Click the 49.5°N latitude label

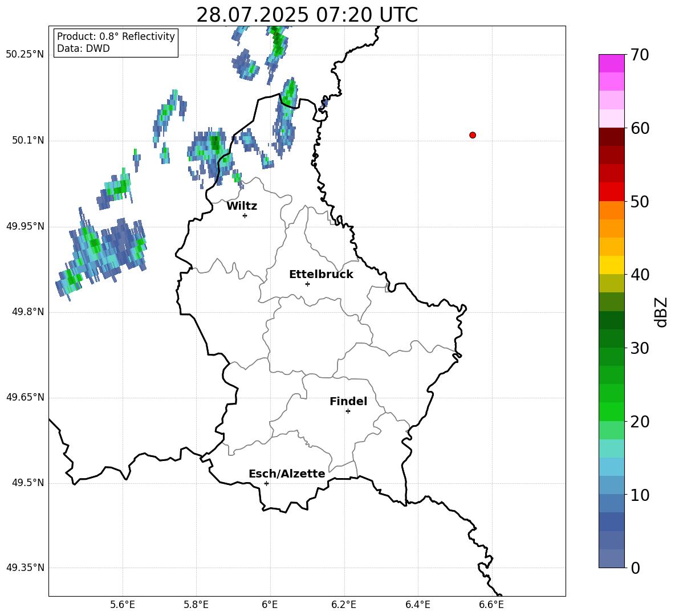[28, 483]
